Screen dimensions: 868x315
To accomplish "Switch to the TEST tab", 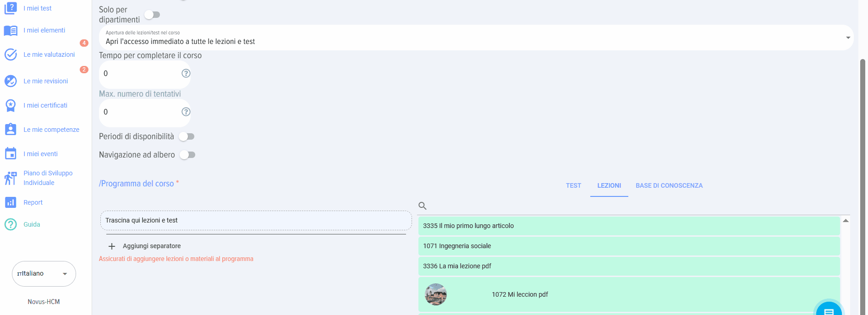I will (573, 185).
